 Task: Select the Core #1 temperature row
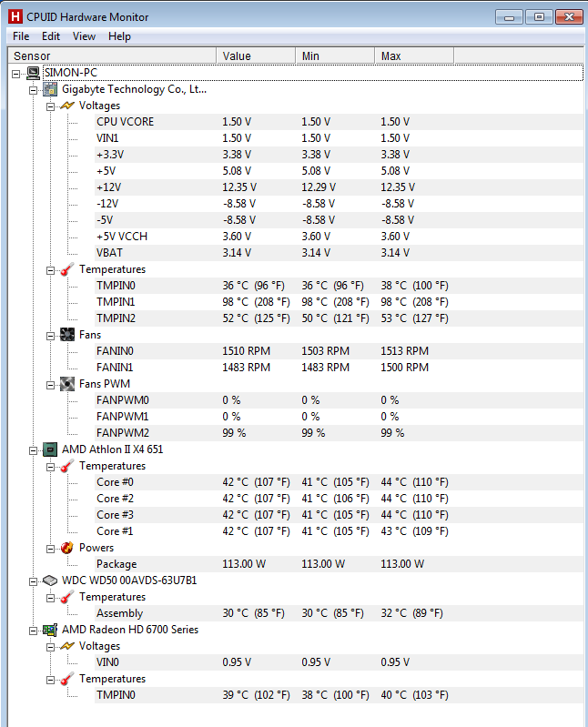pos(339,531)
